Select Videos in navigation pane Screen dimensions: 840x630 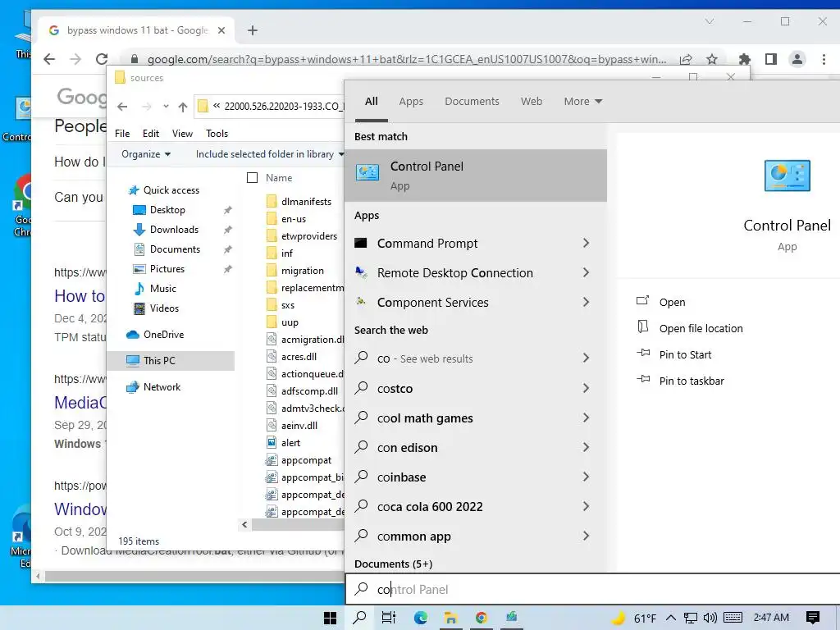[164, 308]
